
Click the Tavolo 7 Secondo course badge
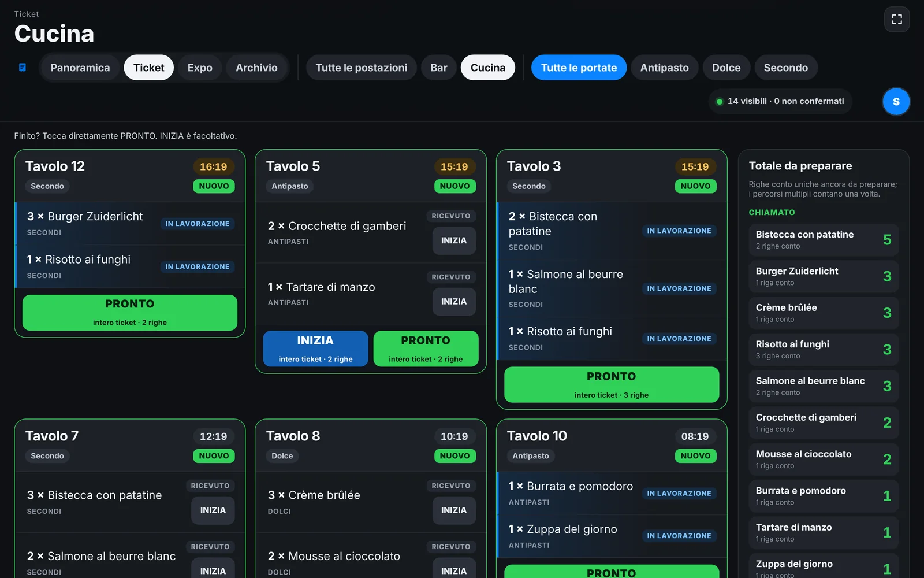pyautogui.click(x=47, y=456)
